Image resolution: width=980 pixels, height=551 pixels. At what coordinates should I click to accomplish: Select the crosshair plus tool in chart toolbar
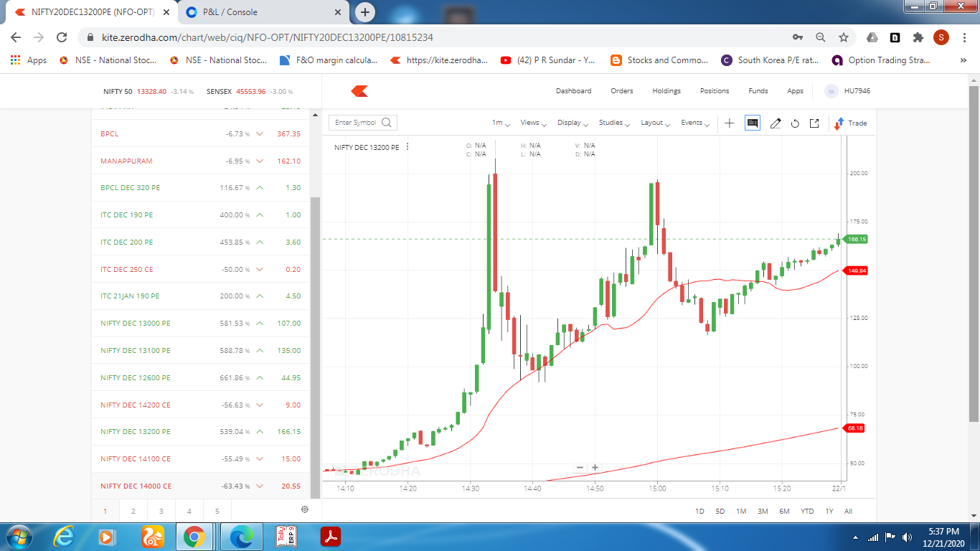click(730, 123)
